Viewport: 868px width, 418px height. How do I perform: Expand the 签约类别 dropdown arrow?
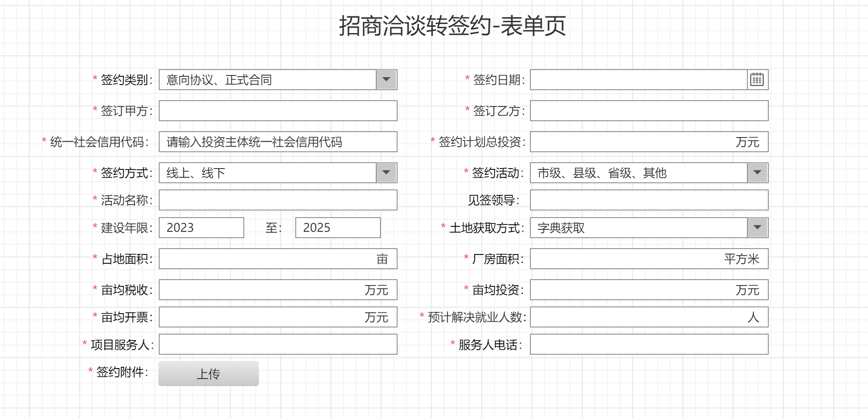386,80
